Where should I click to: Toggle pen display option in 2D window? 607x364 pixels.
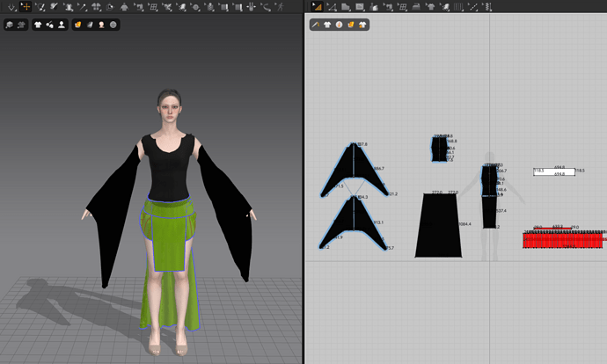[x=316, y=25]
